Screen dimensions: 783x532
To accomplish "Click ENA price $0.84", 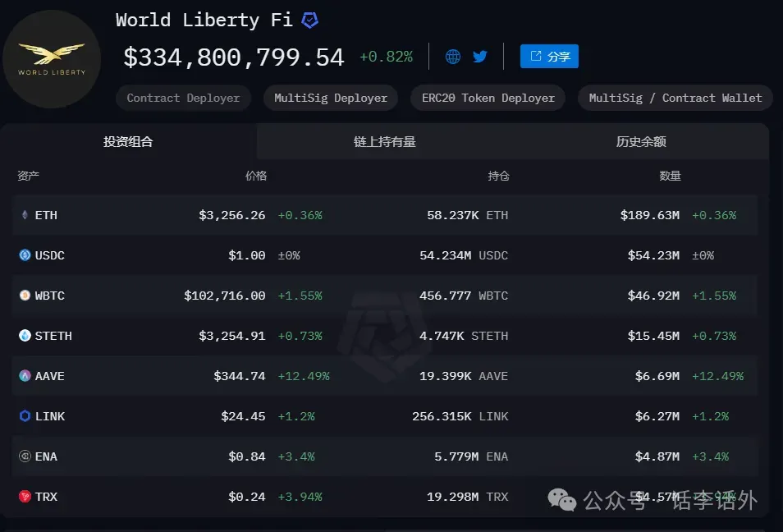I will coord(247,456).
